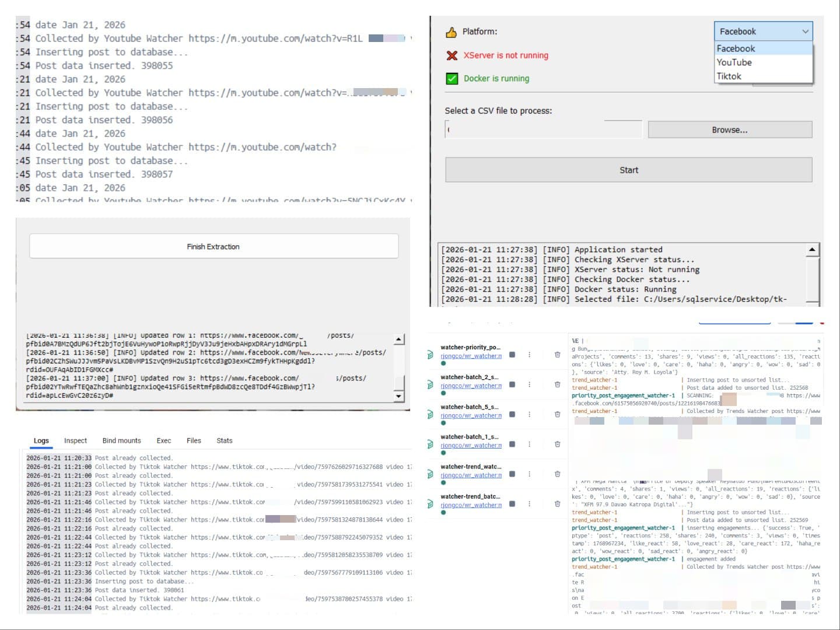Stop the watcher-priority_po container
The image size is (840, 630).
click(512, 355)
